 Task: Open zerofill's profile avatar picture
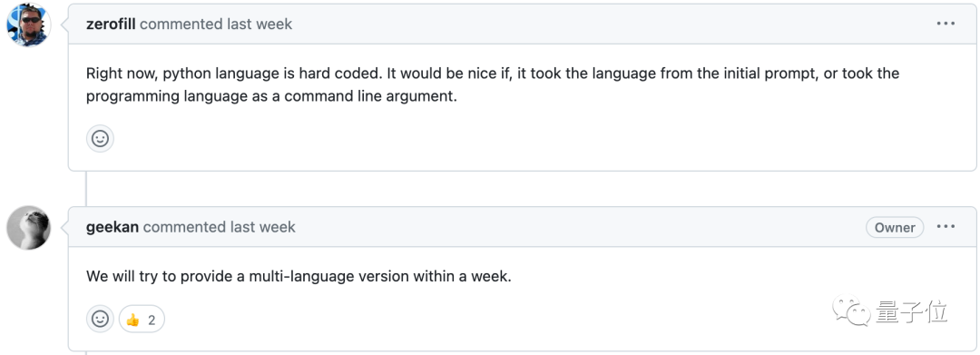(28, 25)
